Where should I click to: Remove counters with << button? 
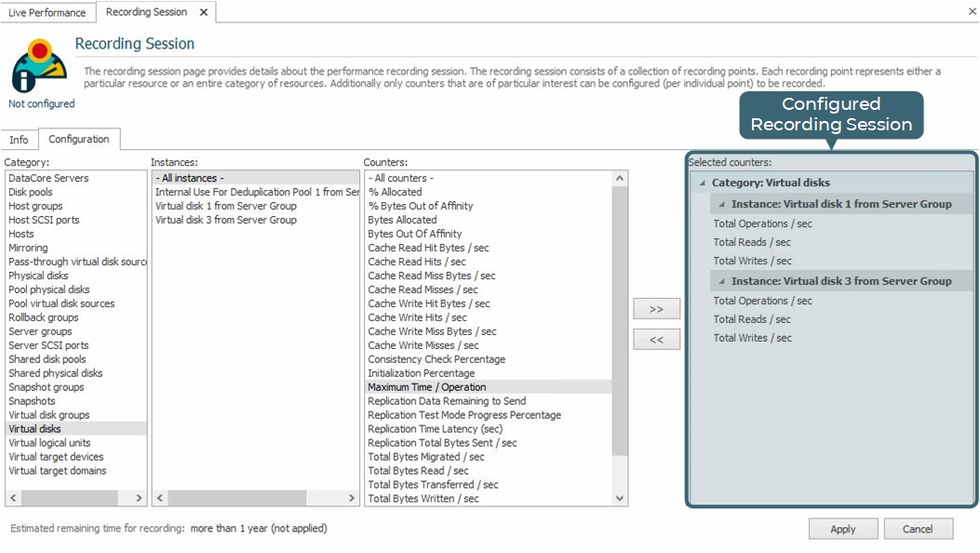pyautogui.click(x=656, y=340)
